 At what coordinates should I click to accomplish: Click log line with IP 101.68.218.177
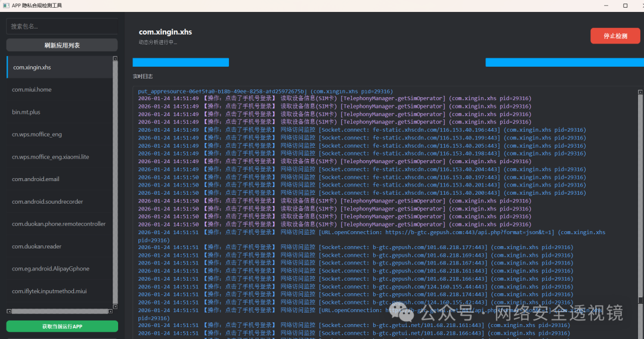pos(355,247)
